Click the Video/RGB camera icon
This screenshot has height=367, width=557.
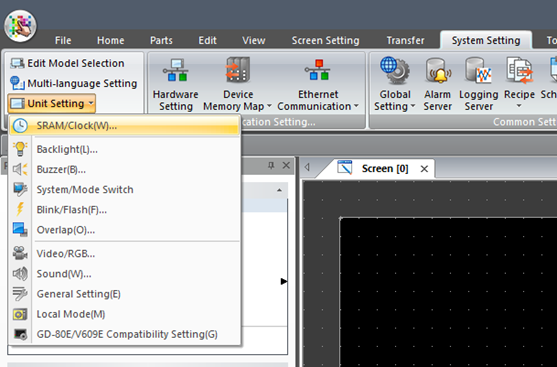[20, 253]
